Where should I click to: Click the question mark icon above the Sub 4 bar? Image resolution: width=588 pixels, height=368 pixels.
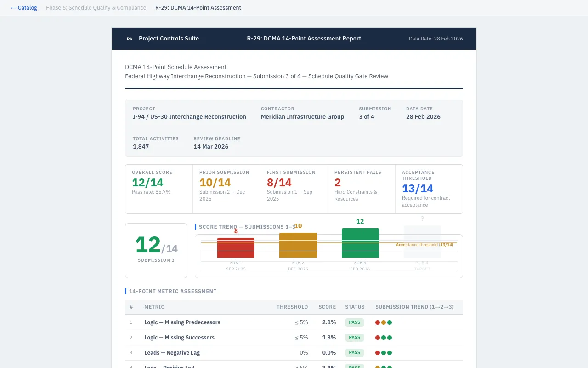tap(422, 218)
